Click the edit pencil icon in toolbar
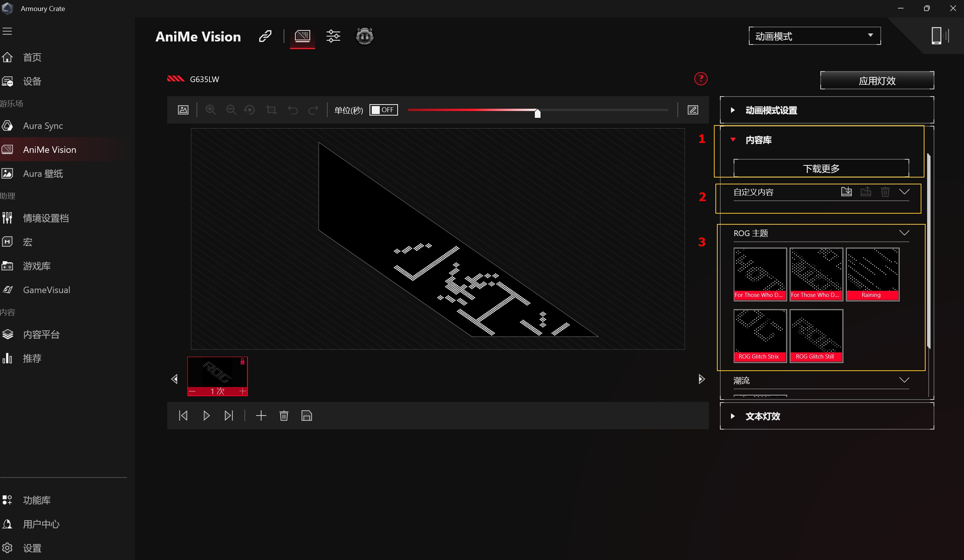This screenshot has width=964, height=560. tap(693, 110)
